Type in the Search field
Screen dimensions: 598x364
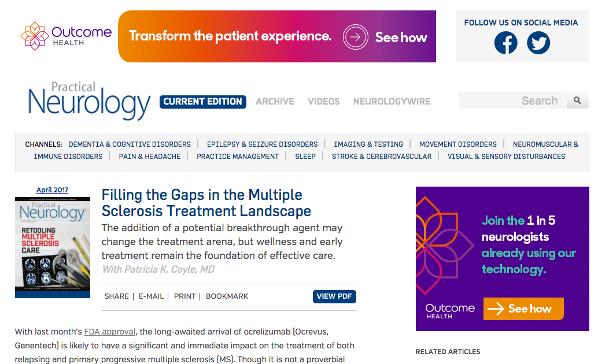(512, 101)
